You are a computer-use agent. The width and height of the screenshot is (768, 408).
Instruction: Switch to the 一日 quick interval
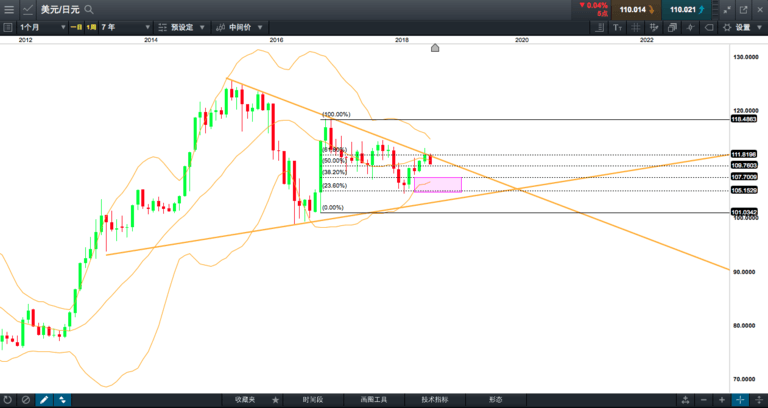click(x=76, y=27)
